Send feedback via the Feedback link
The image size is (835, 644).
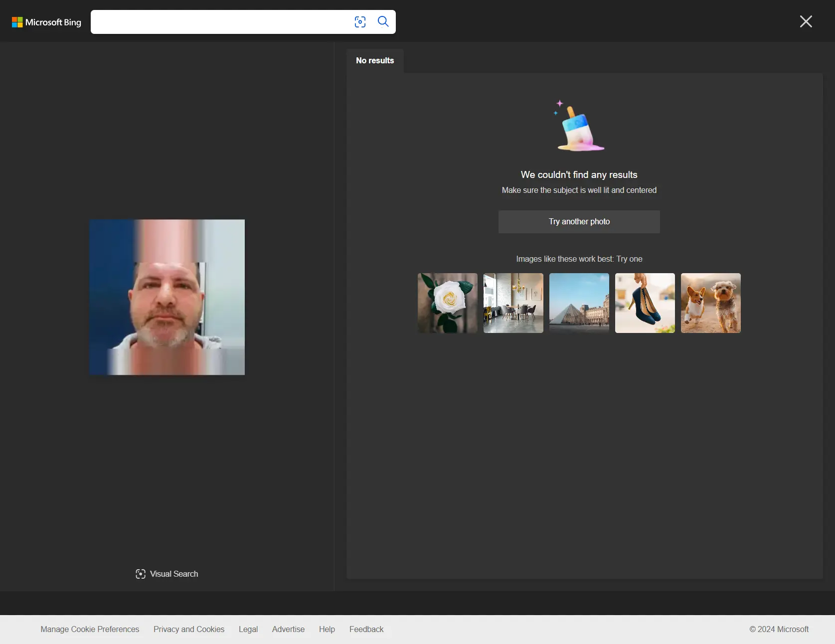pyautogui.click(x=366, y=629)
